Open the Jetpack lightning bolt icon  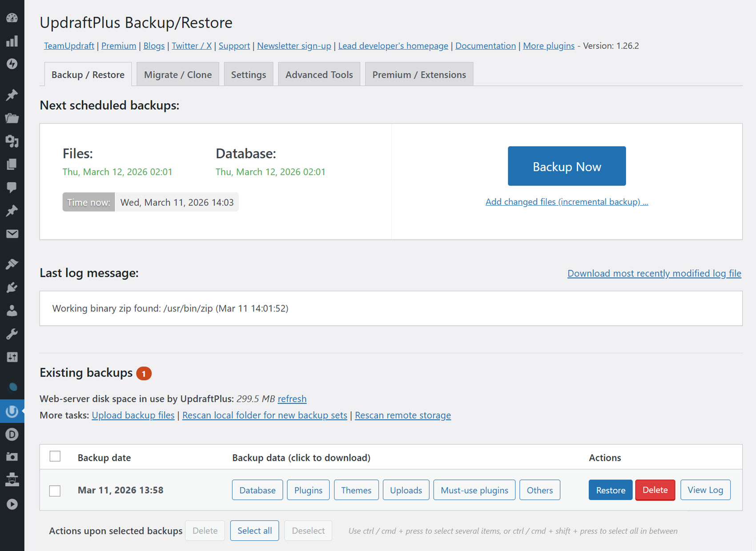(12, 64)
